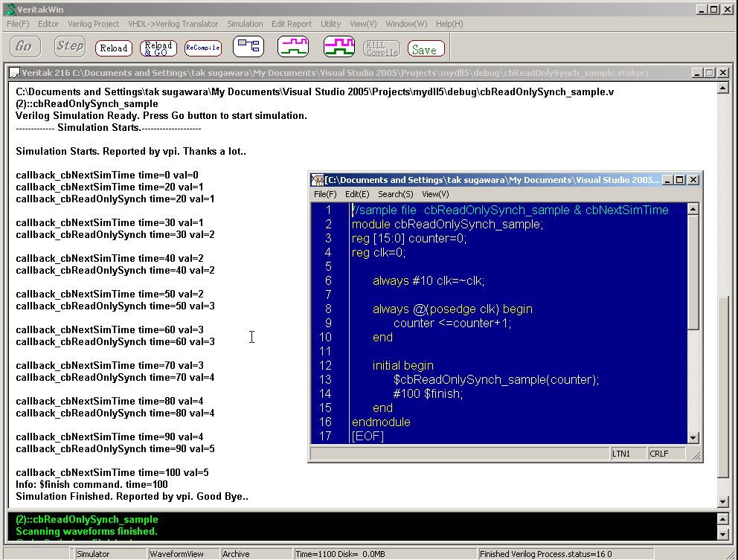The image size is (738, 560).
Task: Click the Kill Compile button
Action: [382, 48]
